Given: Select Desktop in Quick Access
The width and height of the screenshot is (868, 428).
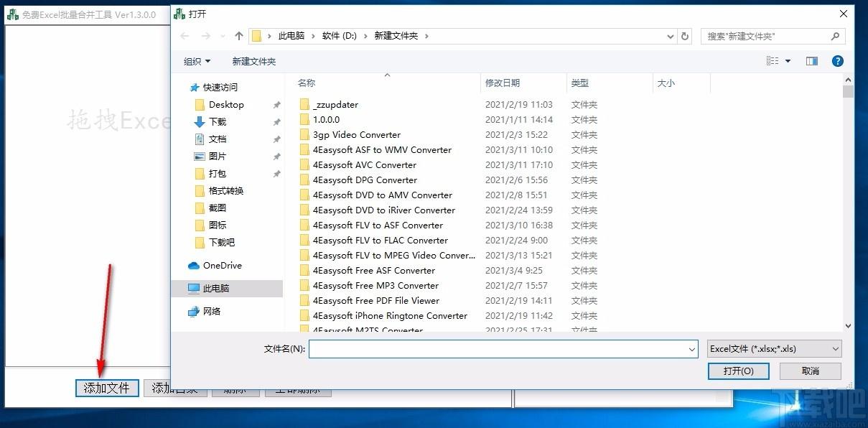Looking at the screenshot, I should click(x=226, y=105).
